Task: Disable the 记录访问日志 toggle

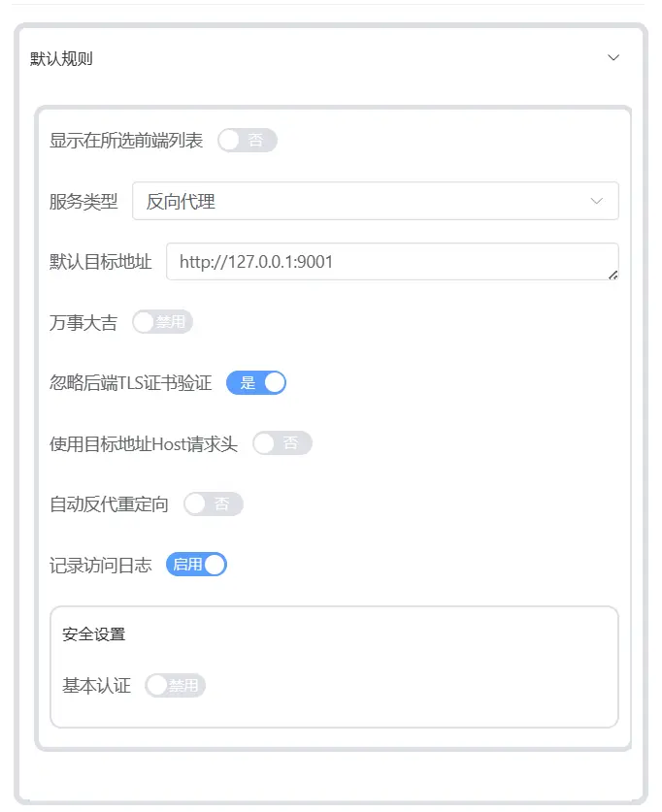Action: (196, 565)
